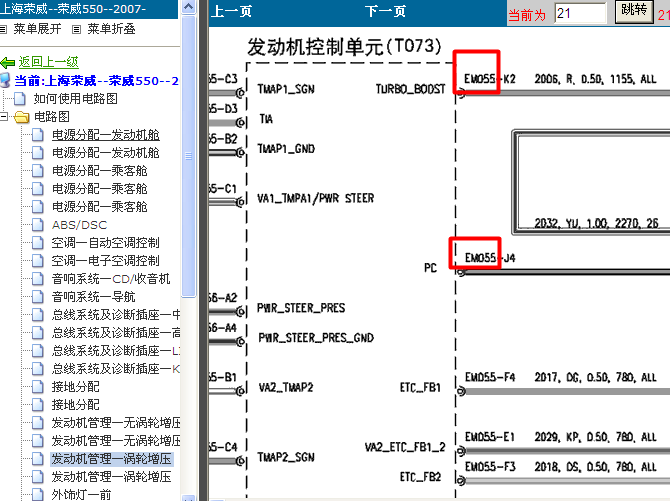Image resolution: width=670 pixels, height=501 pixels.
Task: Open 音响系统—导航 diagram
Action: [94, 297]
